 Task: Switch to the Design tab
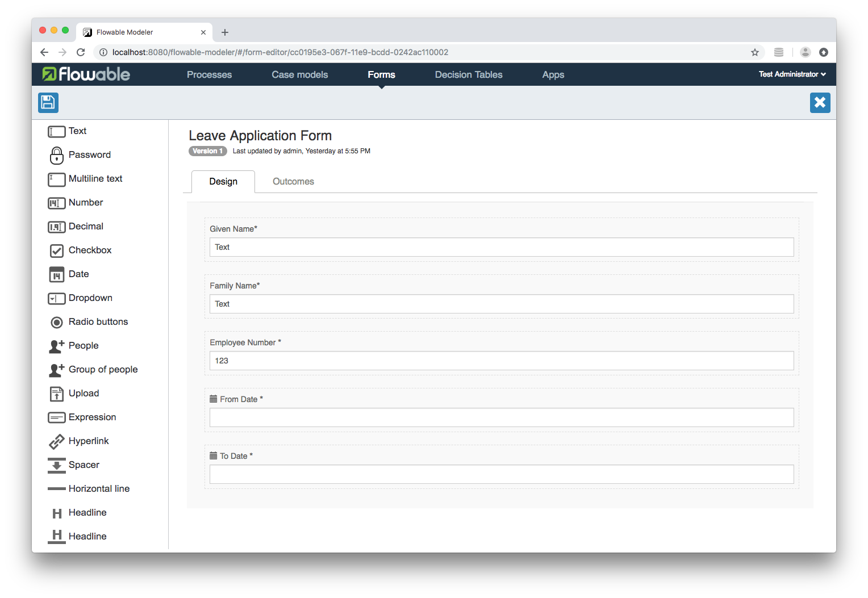(x=223, y=182)
